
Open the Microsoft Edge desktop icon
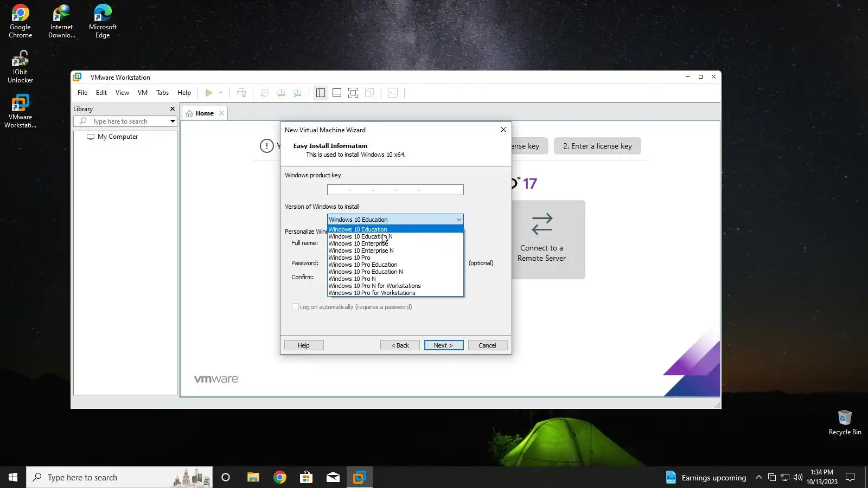pyautogui.click(x=103, y=22)
